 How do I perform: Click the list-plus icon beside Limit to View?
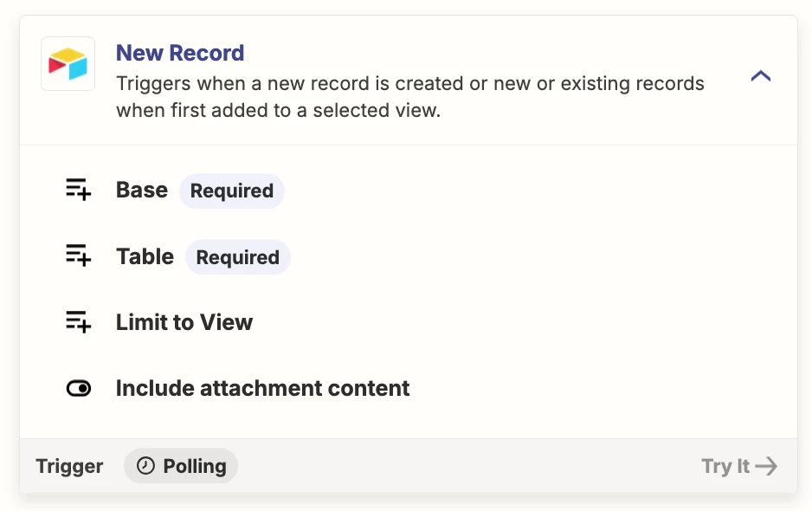78,322
